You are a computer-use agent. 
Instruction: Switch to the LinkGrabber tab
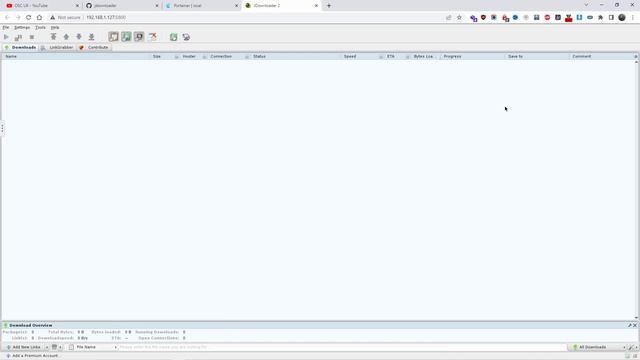tap(57, 47)
